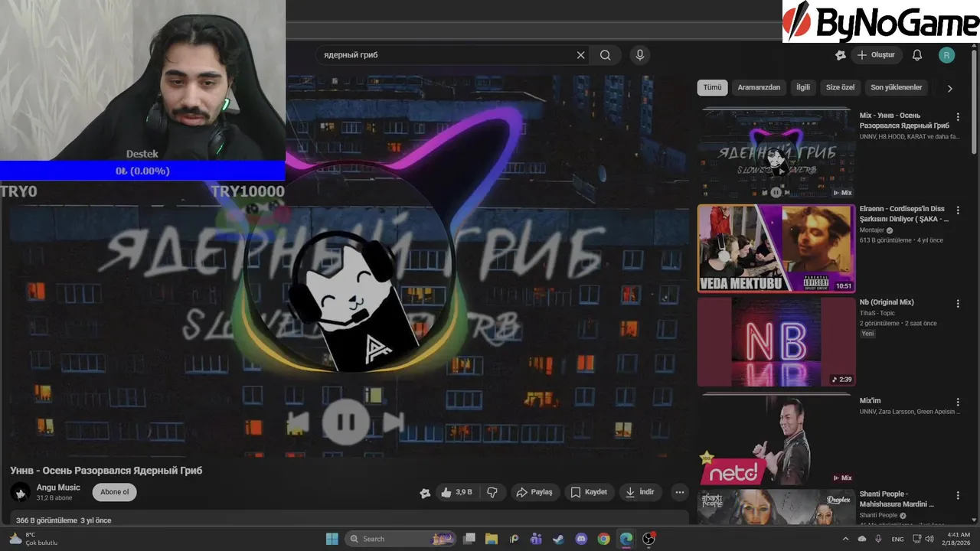Open Shanti People - Mahishasura Mardini title
This screenshot has width=980, height=551.
(x=897, y=499)
